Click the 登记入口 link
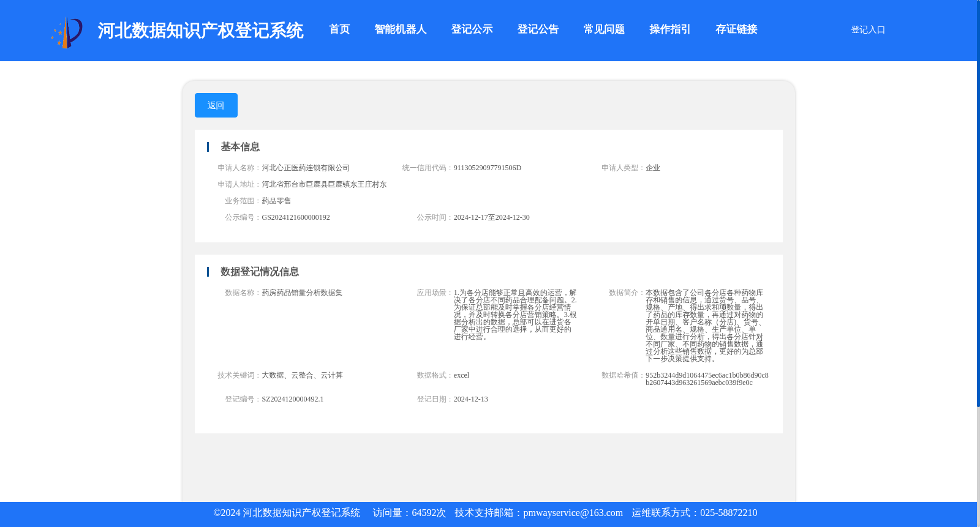980x527 pixels. pyautogui.click(x=868, y=29)
